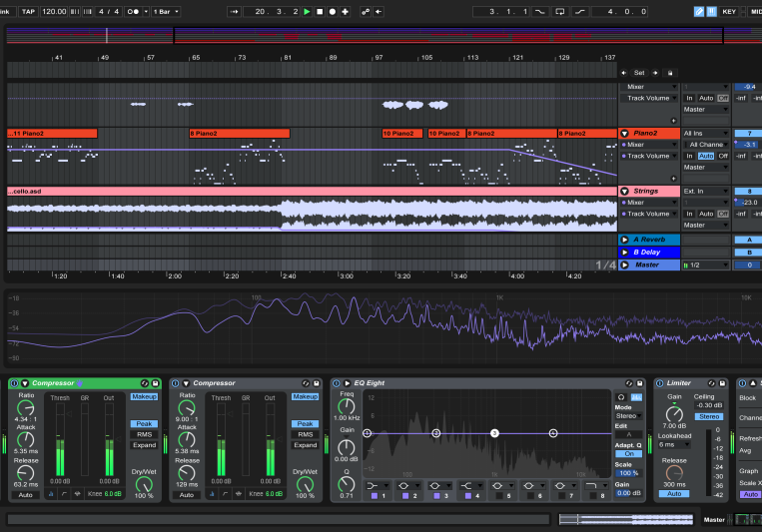
Task: Open the 1 Bar quantization menu
Action: [166, 12]
